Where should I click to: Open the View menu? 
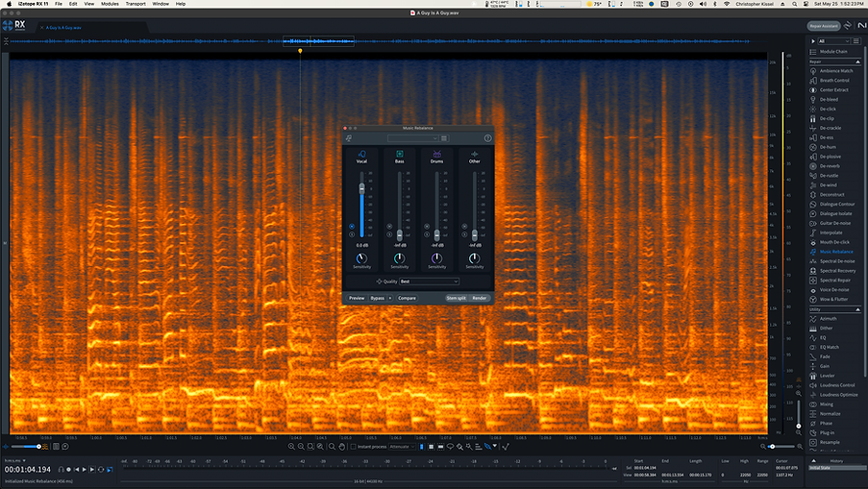(88, 3)
